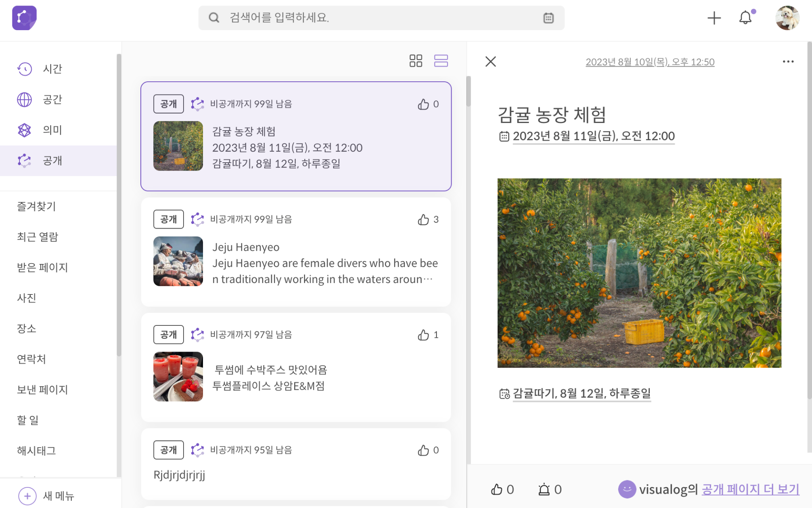Open the profile avatar menu
Screen dimensions: 812x508
click(787, 18)
